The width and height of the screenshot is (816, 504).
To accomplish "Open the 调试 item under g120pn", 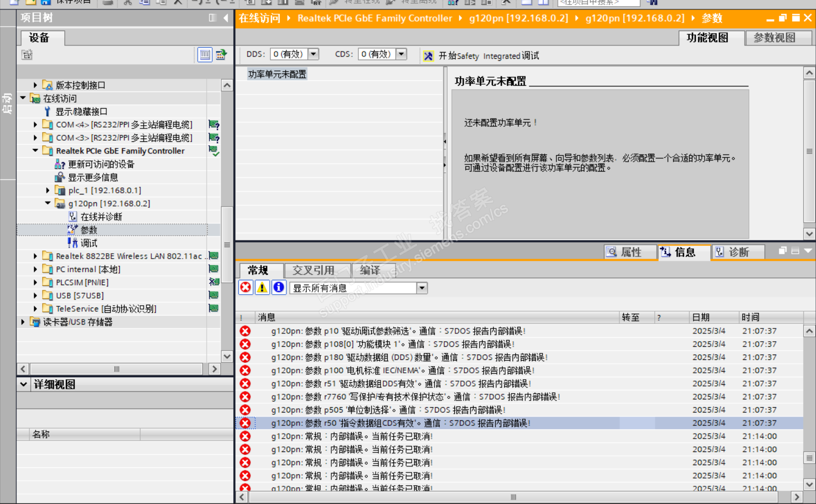I will coord(89,243).
